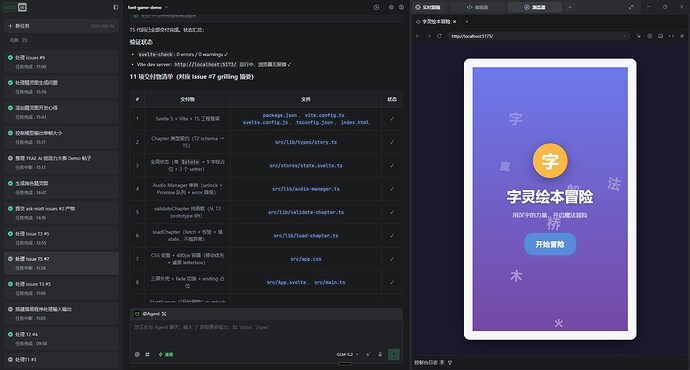Open src/lib/audio-manager.ts link
The height and width of the screenshot is (370, 690).
click(x=306, y=189)
